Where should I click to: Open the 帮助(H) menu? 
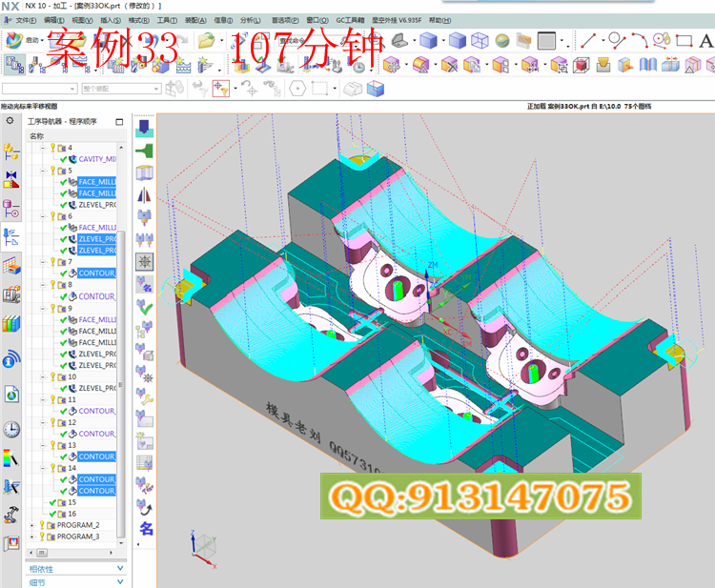440,20
